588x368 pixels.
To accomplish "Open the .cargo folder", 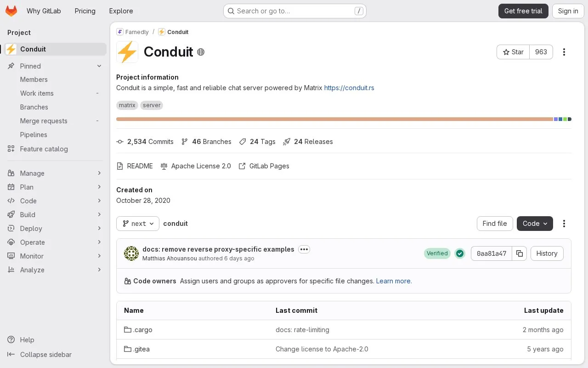I will (138, 330).
